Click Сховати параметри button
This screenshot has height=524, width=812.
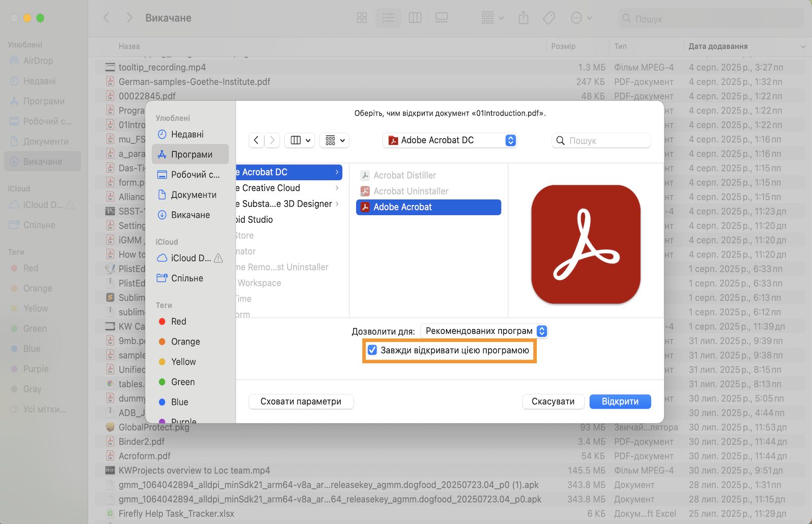[x=301, y=401]
